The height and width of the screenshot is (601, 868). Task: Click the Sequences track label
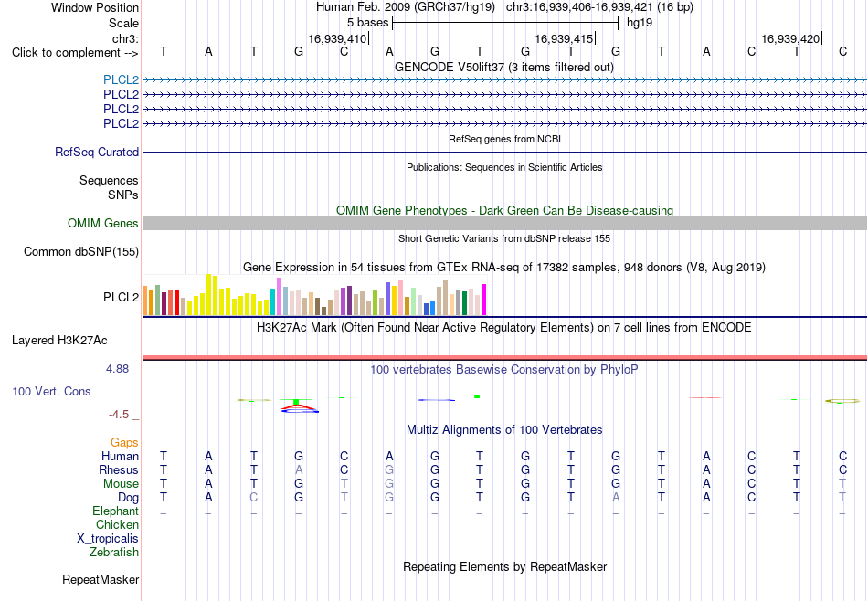[x=109, y=181]
